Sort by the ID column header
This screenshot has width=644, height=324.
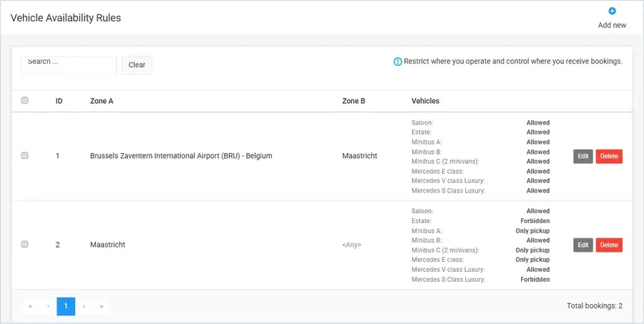pos(59,101)
